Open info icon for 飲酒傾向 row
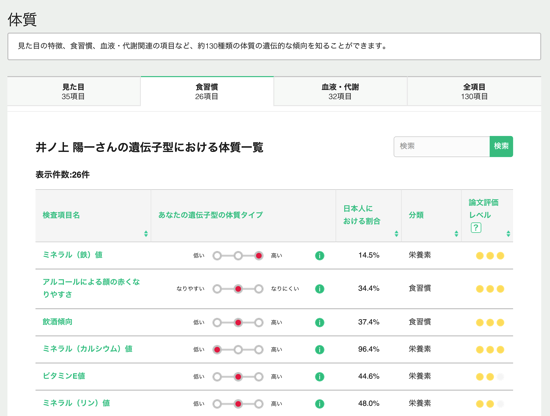Viewport: 550px width, 416px height. (x=319, y=322)
